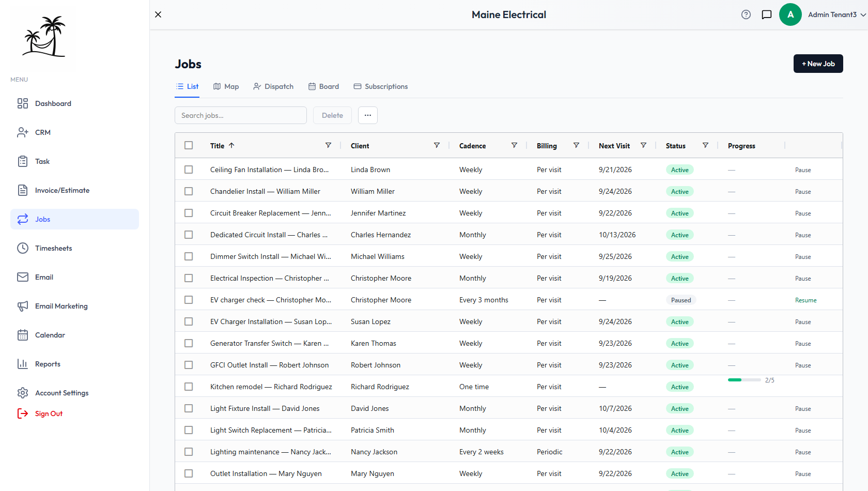Open the chat messages icon
Image resolution: width=868 pixels, height=491 pixels.
[x=767, y=14]
